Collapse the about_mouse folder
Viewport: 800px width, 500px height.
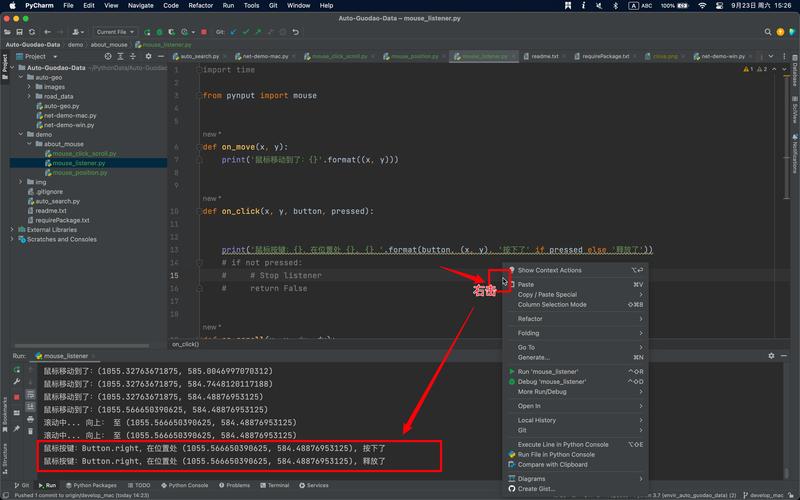[x=29, y=144]
